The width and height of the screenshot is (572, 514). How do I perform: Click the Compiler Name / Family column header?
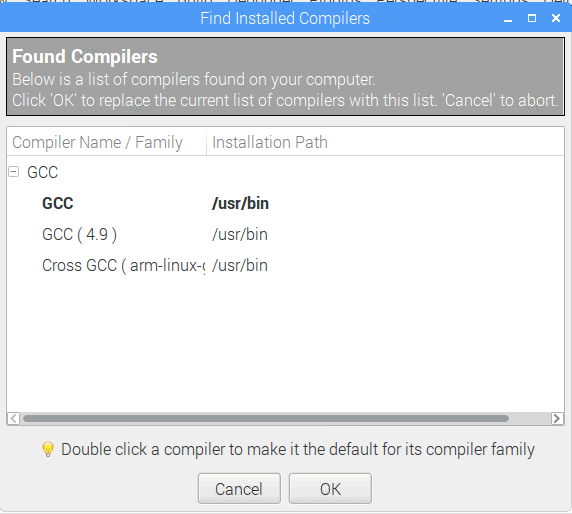coord(106,142)
